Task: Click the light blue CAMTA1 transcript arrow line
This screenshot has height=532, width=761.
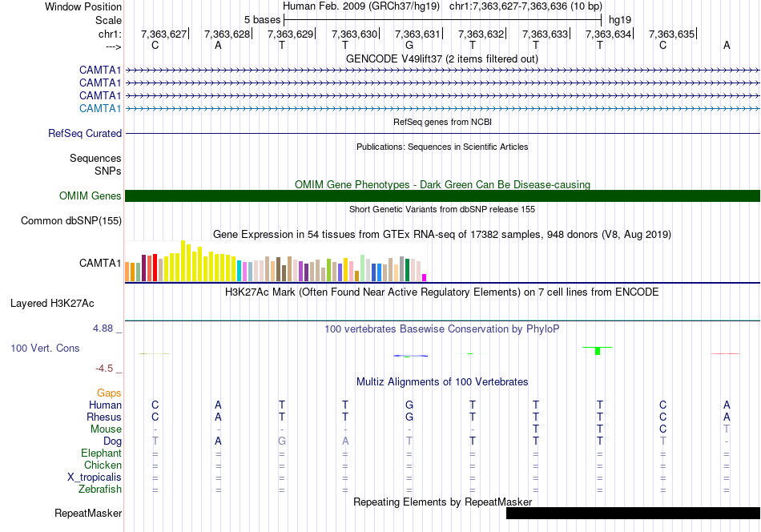Action: click(x=442, y=109)
